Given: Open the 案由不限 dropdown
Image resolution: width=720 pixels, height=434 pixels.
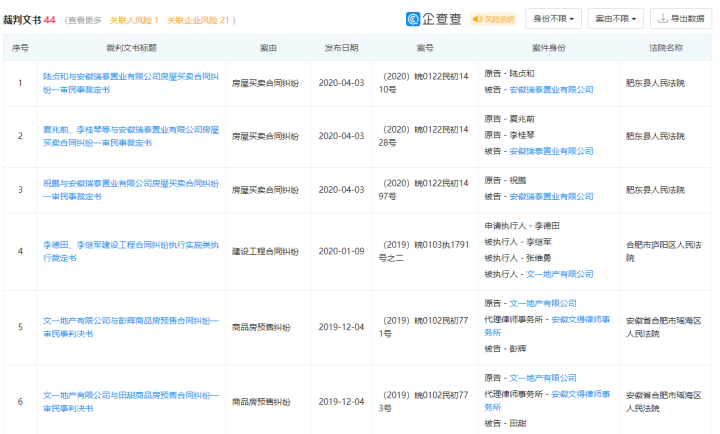Looking at the screenshot, I should coord(615,19).
